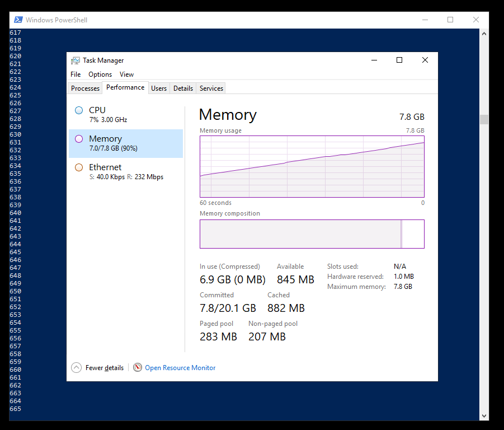Click the Windows PowerShell title bar icon
The height and width of the screenshot is (430, 504).
tap(18, 20)
